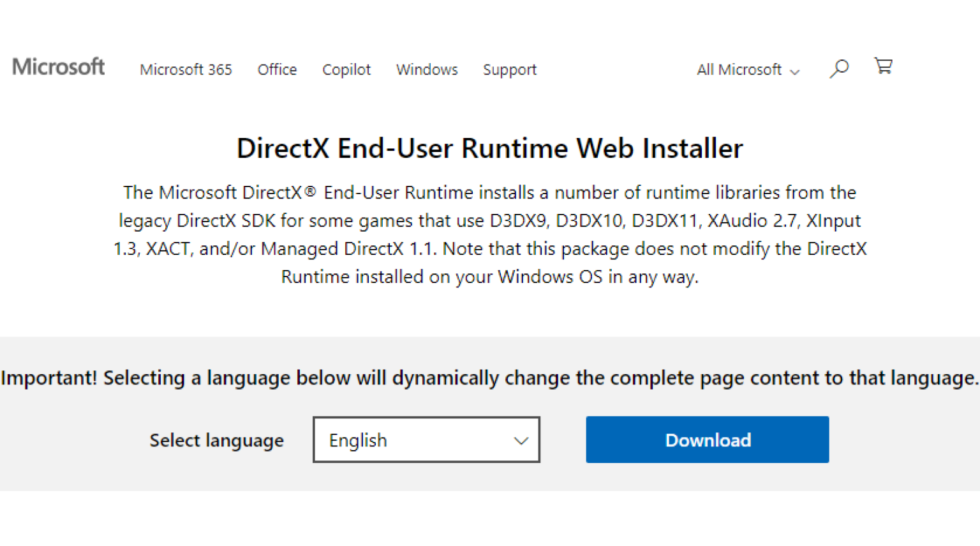
Task: Click the Microsoft logo
Action: [58, 67]
